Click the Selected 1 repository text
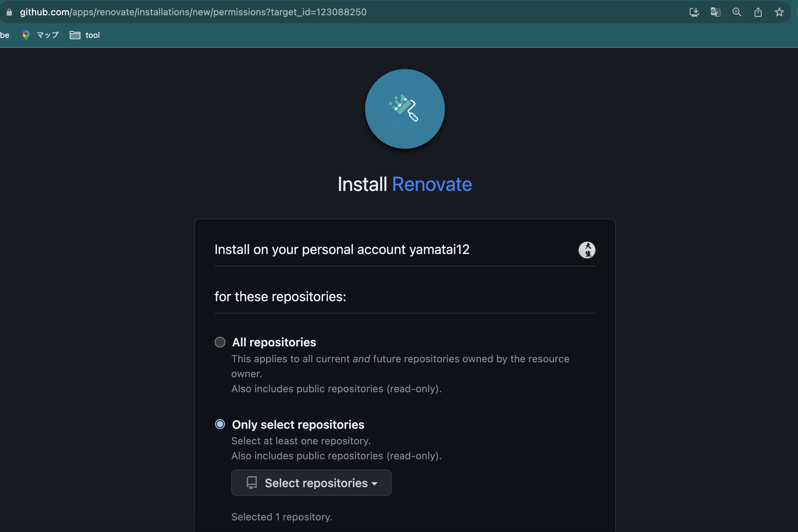 point(281,516)
